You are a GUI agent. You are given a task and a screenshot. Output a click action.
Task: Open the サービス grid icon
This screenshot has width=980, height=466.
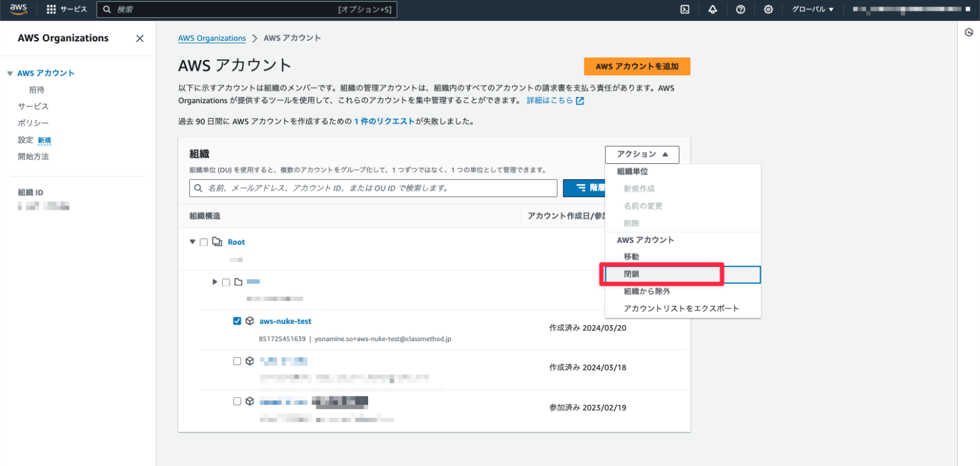pos(50,9)
